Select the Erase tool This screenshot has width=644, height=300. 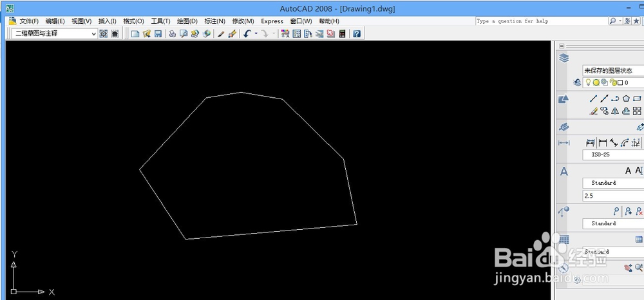[x=594, y=111]
